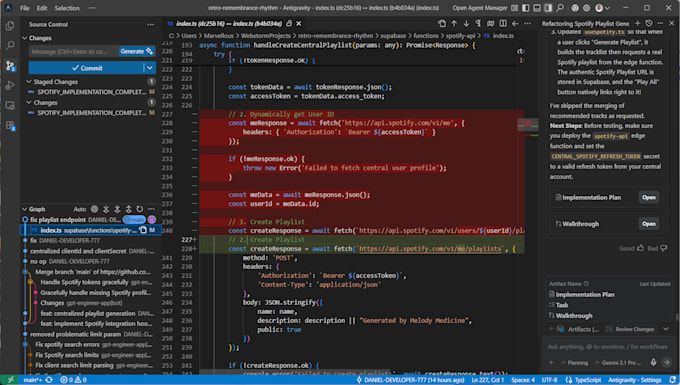Open the title bar overflow menu ellipsis
The height and width of the screenshot is (385, 680).
92,8
